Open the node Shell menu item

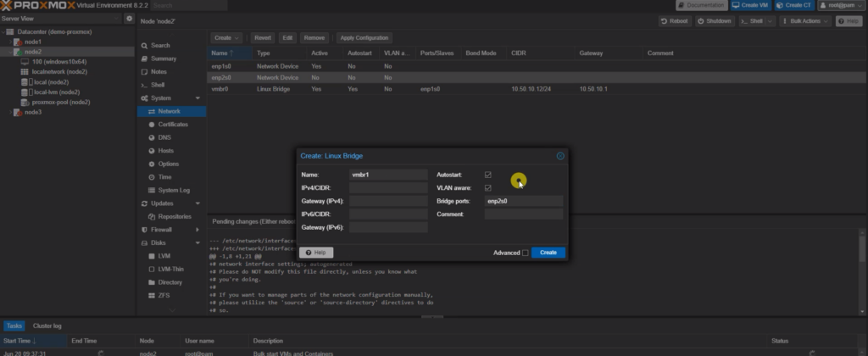click(x=158, y=86)
